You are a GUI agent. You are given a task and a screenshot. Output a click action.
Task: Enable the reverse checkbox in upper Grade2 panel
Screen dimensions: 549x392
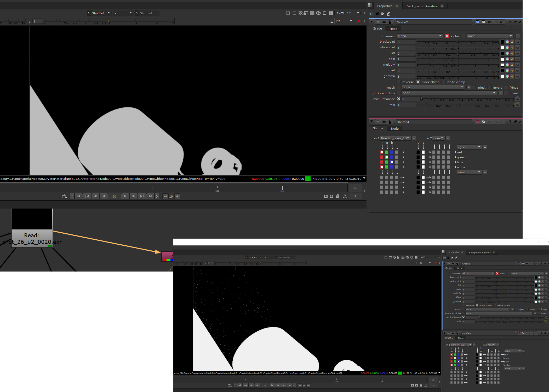(399, 82)
